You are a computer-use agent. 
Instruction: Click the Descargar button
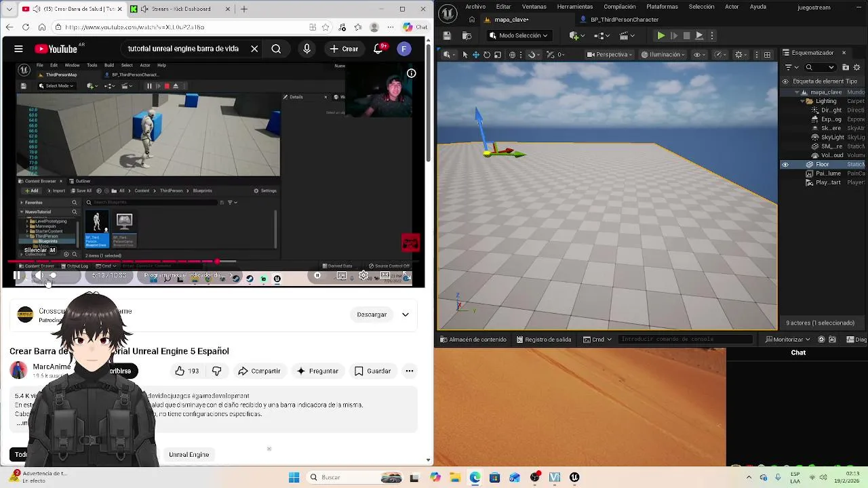[x=372, y=314]
